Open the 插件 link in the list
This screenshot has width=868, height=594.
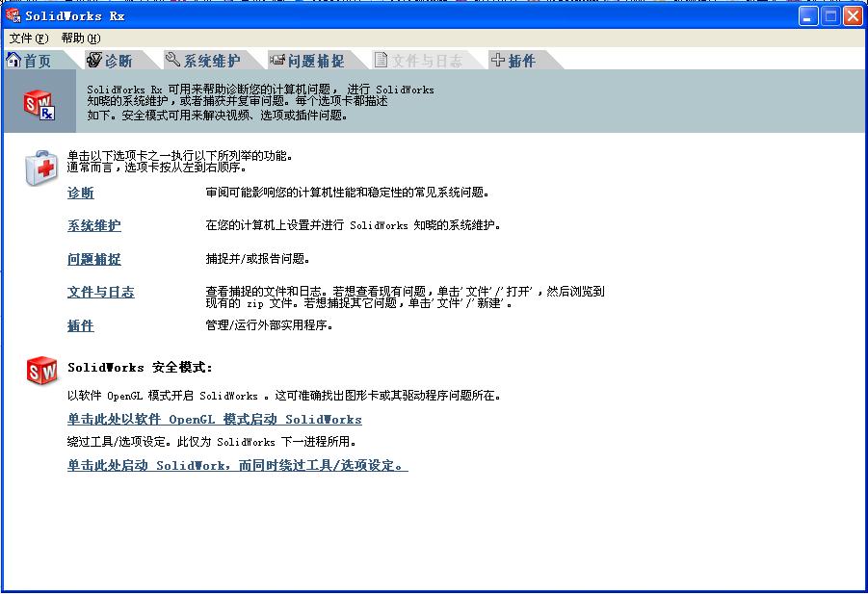pos(81,325)
